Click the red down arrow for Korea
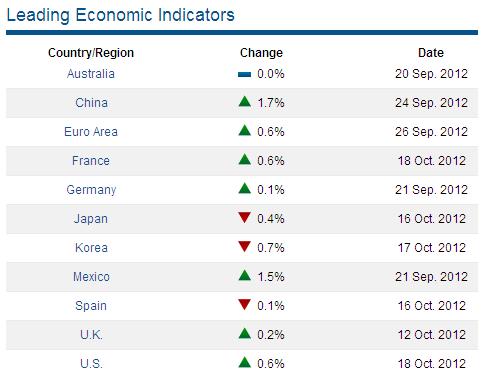This screenshot has width=488, height=376. 245,246
